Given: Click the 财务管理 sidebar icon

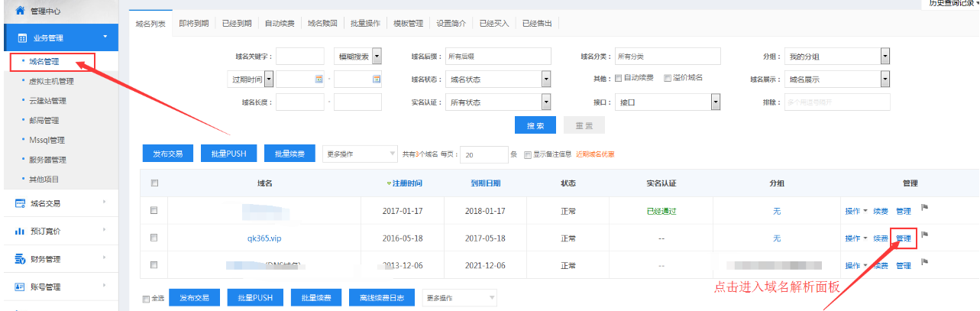Looking at the screenshot, I should coord(21,260).
